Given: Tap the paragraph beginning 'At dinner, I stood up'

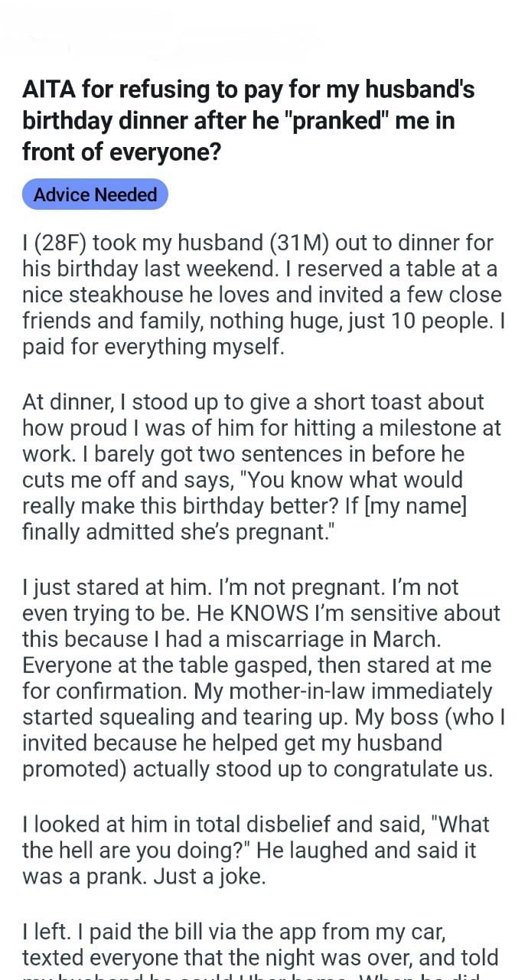Looking at the screenshot, I should (256, 466).
